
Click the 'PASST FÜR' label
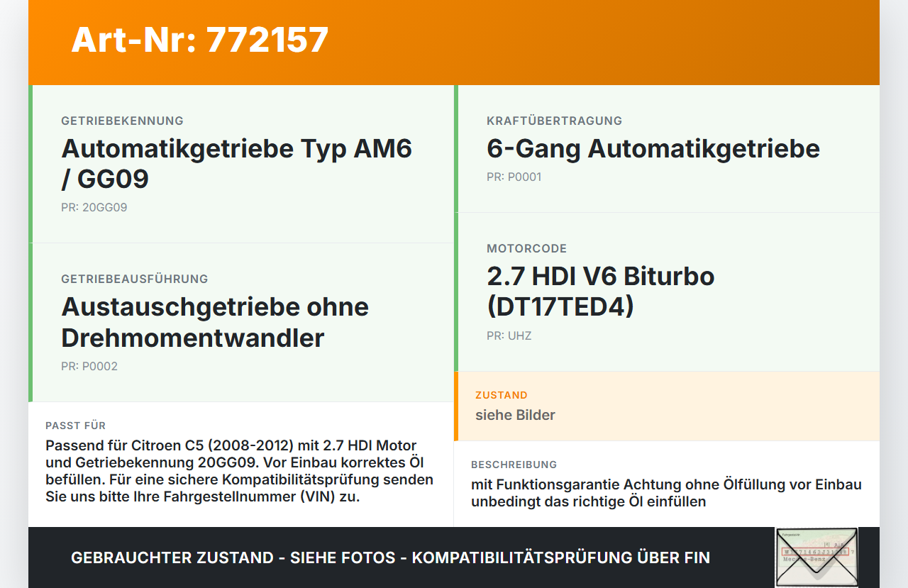click(x=76, y=426)
